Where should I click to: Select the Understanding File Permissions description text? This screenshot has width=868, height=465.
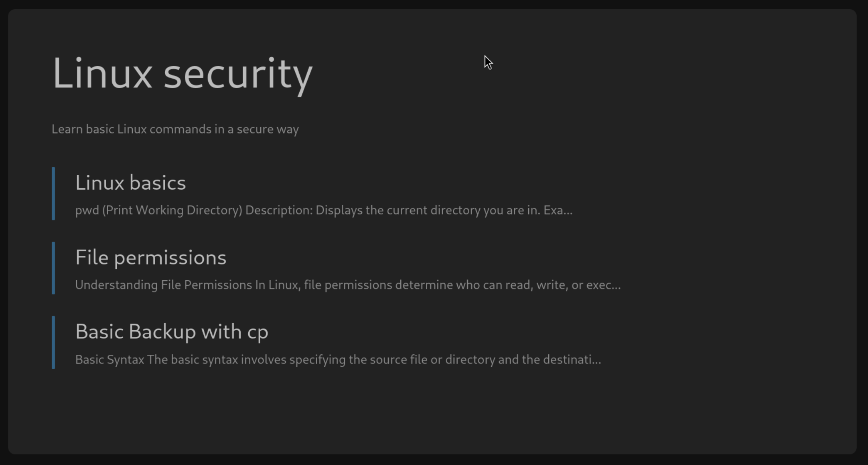(347, 285)
